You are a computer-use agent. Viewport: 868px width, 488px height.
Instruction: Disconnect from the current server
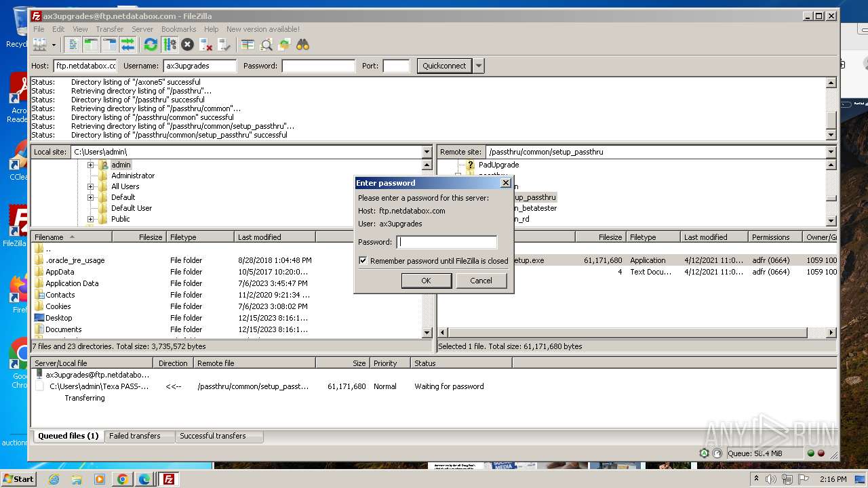(206, 45)
